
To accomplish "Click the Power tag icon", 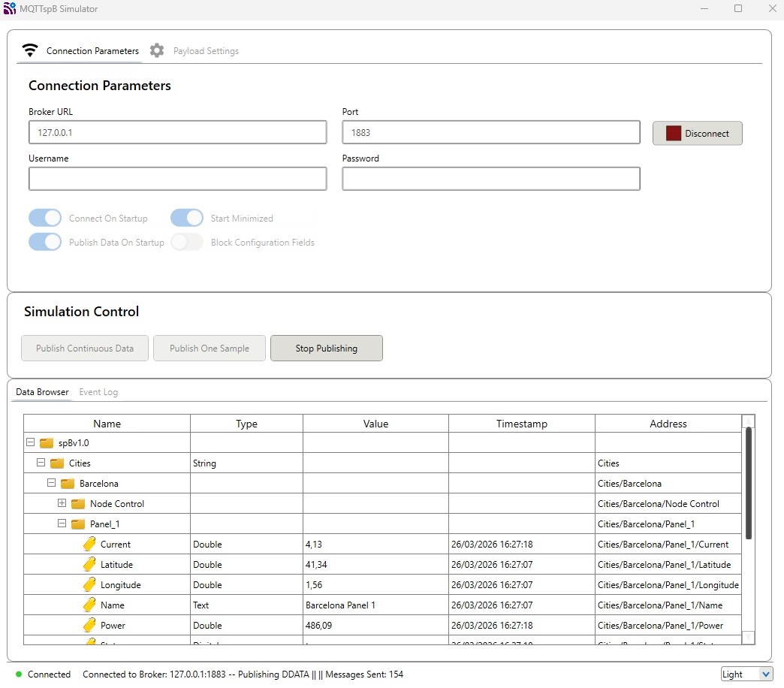I will (x=89, y=626).
